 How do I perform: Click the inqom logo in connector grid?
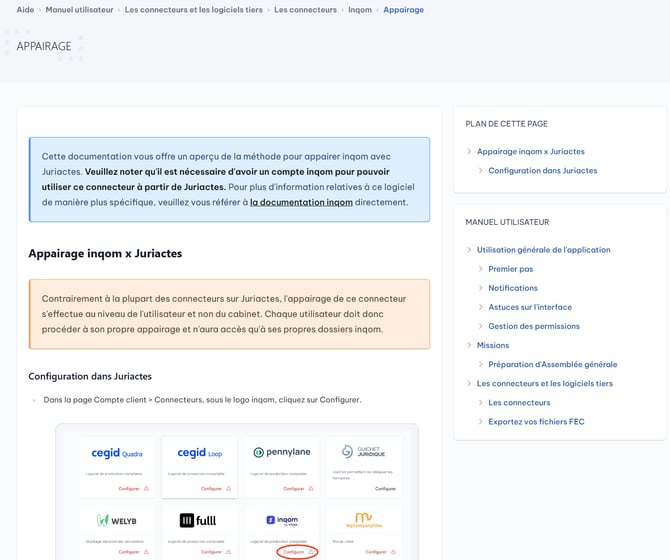[x=281, y=520]
